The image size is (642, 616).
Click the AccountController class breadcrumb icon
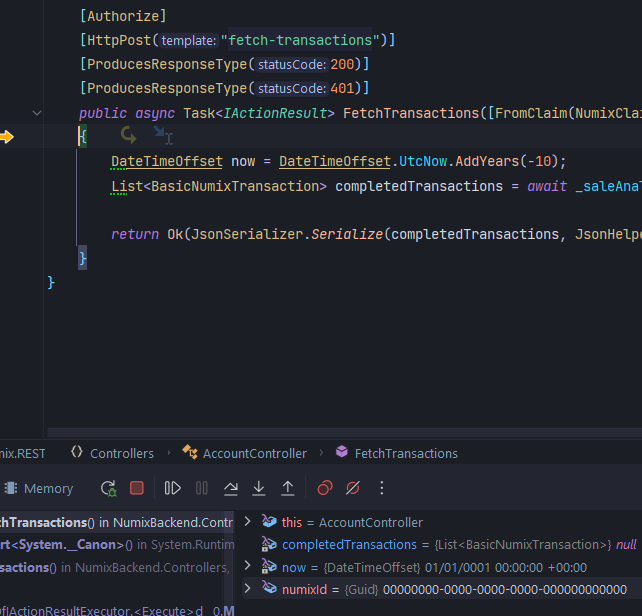tap(190, 452)
